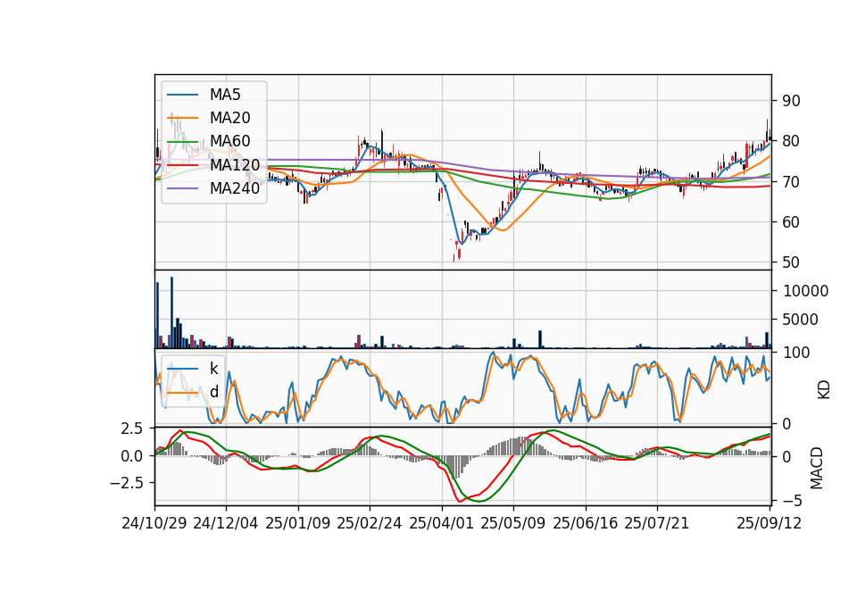This screenshot has height=616, width=857.
Task: Click the 80 price axis tick
Action: coord(791,141)
